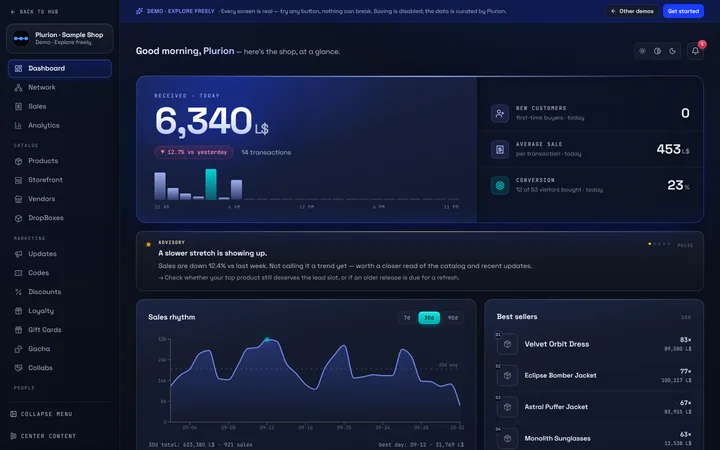Navigate to Products
The width and height of the screenshot is (720, 450).
click(x=60, y=161)
